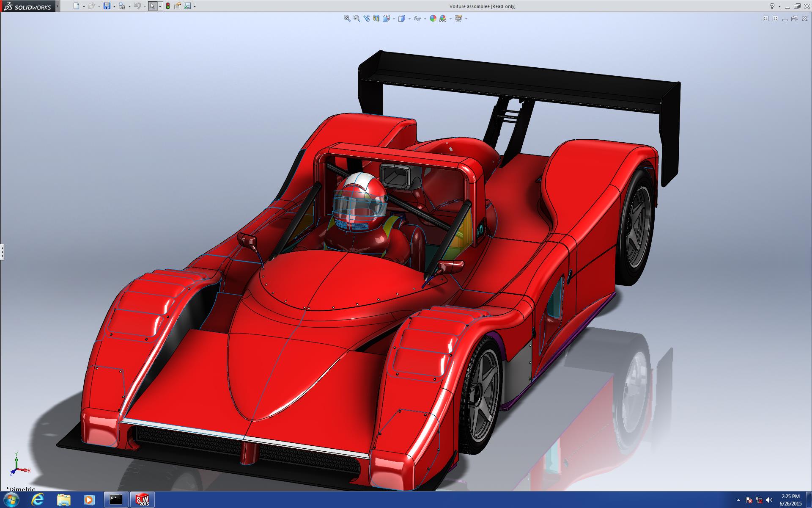Open the Edit Appearance color ball

[433, 18]
